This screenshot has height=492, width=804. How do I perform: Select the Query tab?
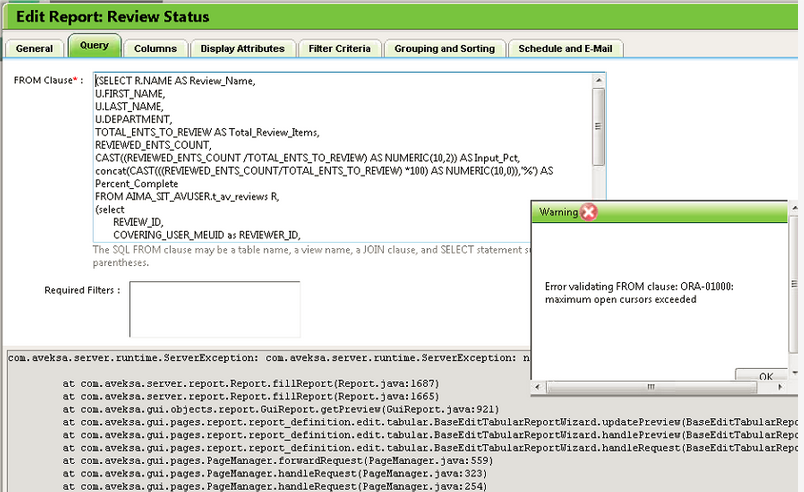tap(95, 47)
